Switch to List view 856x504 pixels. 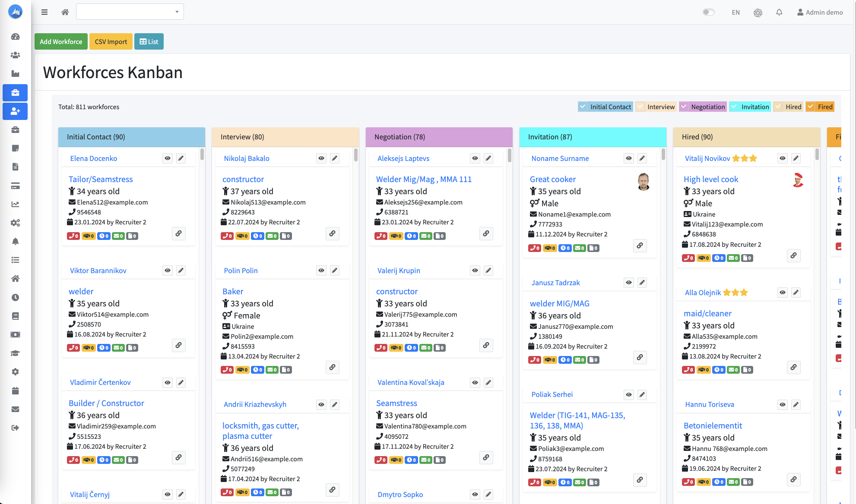[x=149, y=41]
